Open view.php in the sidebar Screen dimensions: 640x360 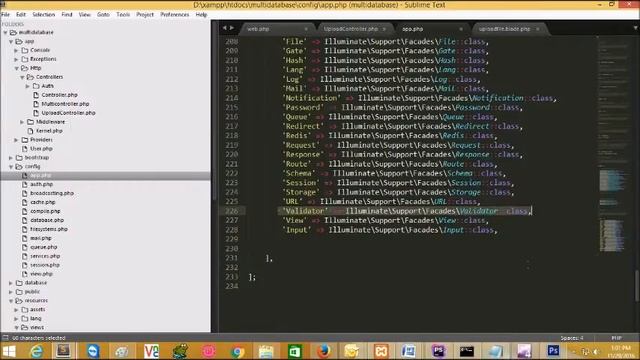click(41, 274)
